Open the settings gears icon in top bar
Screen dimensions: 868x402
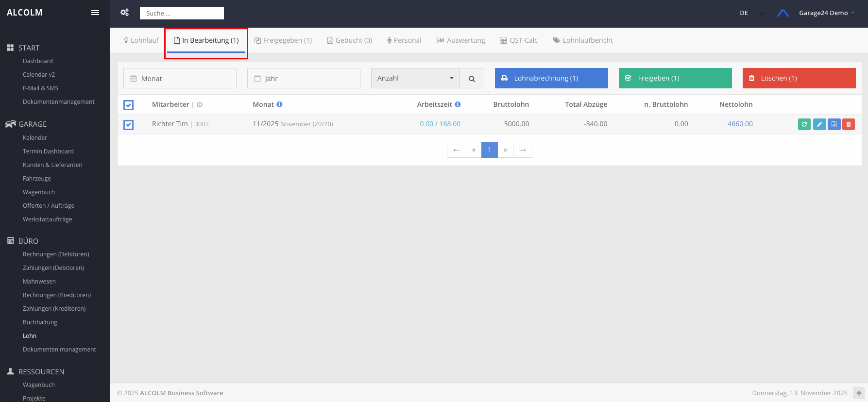click(x=125, y=13)
